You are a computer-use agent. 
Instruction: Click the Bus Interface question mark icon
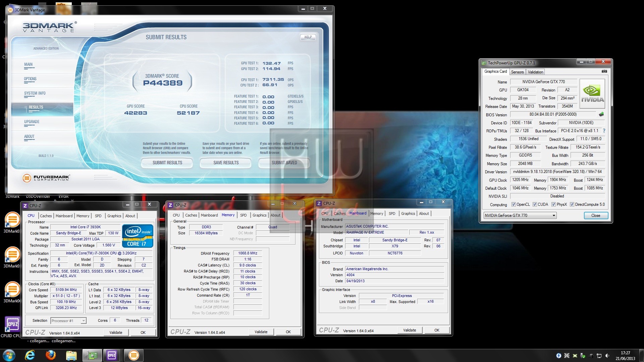(x=604, y=131)
